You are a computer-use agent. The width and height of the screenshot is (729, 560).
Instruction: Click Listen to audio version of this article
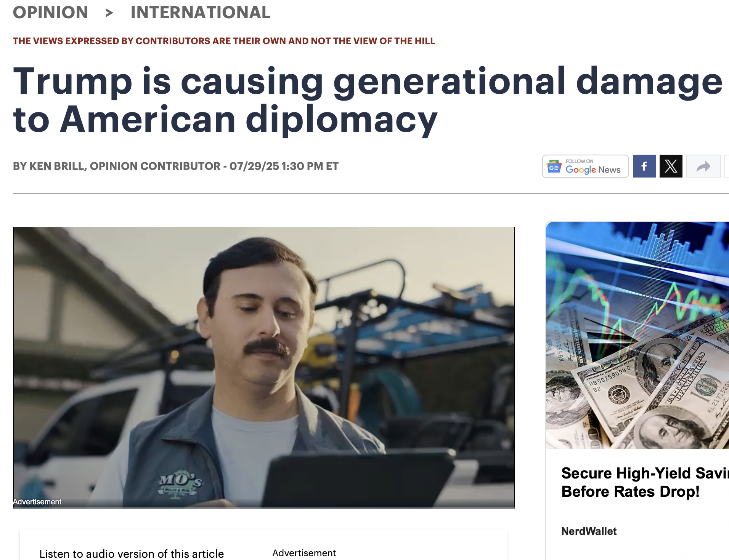132,554
